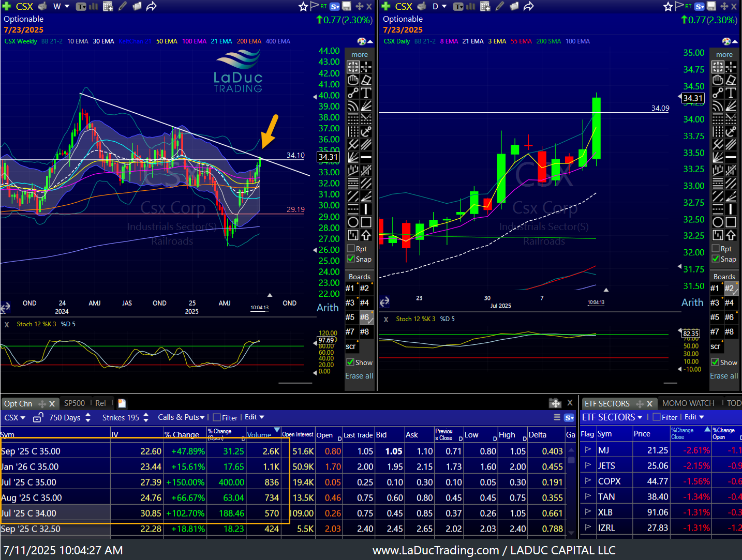Screen dimensions: 742x560
Task: Open the 100 EMA indicator label in the weekly legend
Action: coord(194,41)
